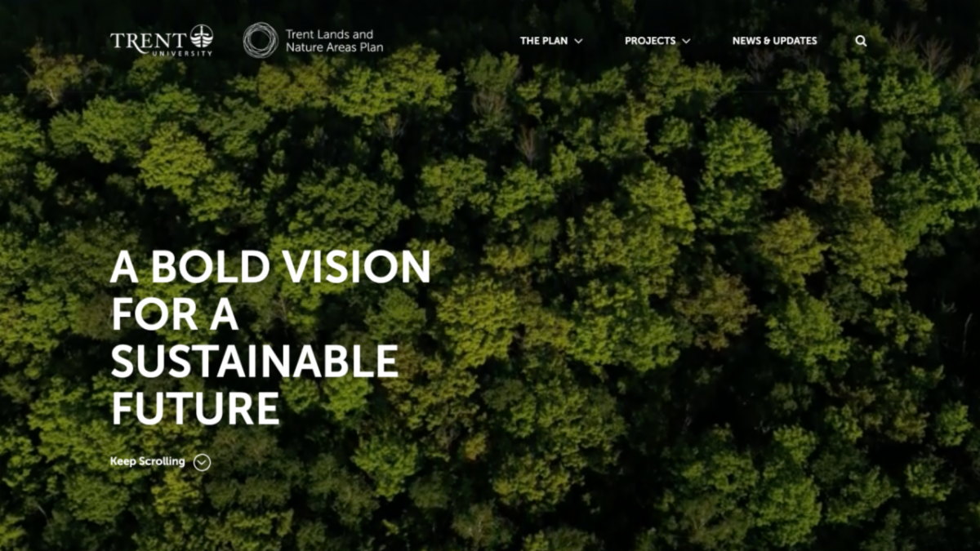Select the A BOLD VISION heading line
Screen dimensions: 980x551
click(270, 267)
